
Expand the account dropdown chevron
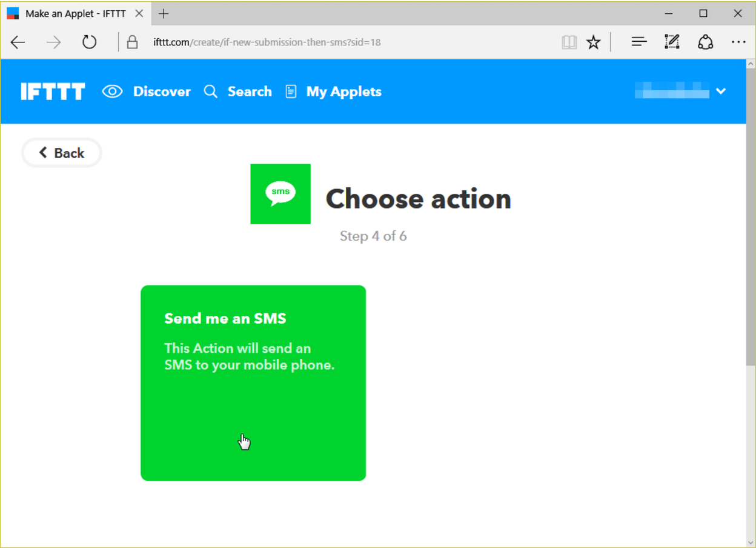[721, 92]
